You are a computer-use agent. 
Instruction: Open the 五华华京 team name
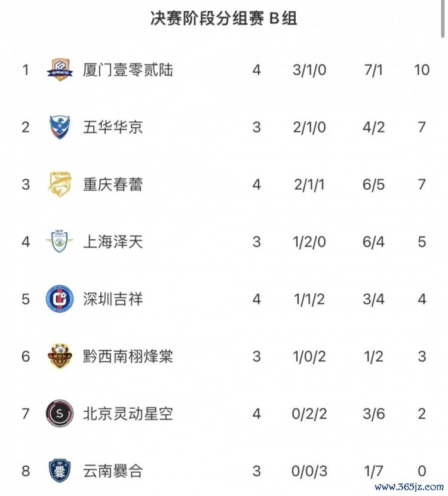click(113, 127)
